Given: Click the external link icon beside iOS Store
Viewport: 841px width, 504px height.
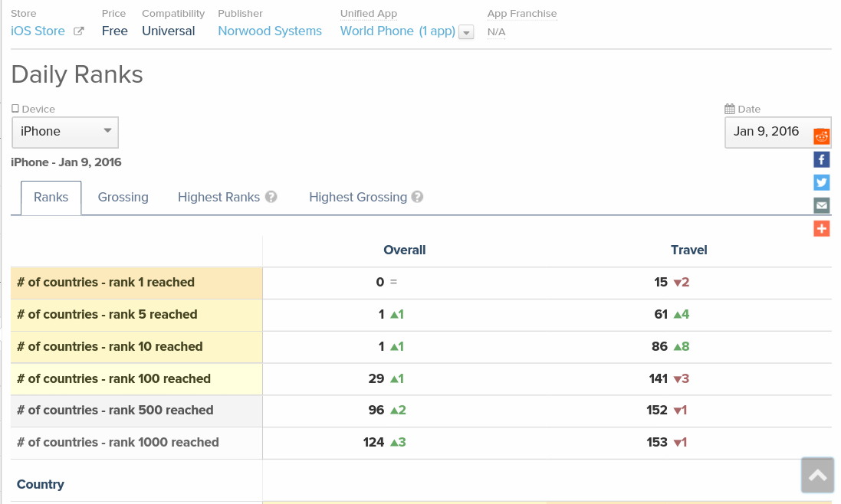Looking at the screenshot, I should point(78,31).
